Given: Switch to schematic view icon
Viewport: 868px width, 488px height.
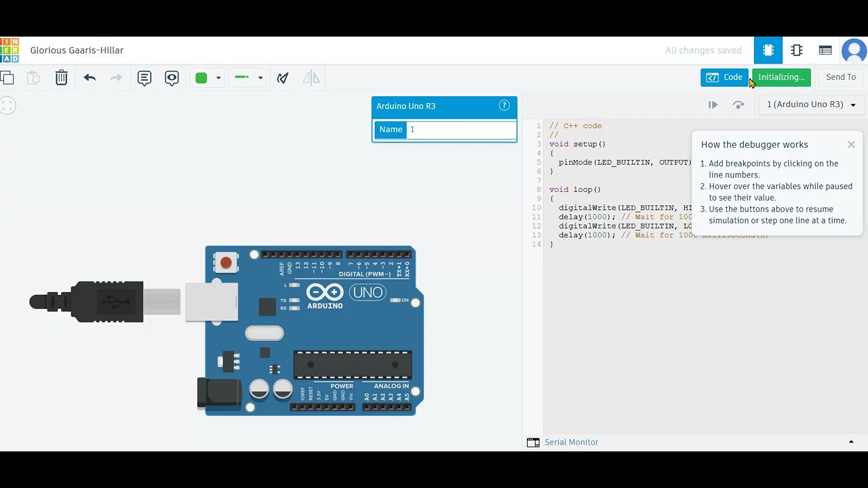Looking at the screenshot, I should [797, 50].
